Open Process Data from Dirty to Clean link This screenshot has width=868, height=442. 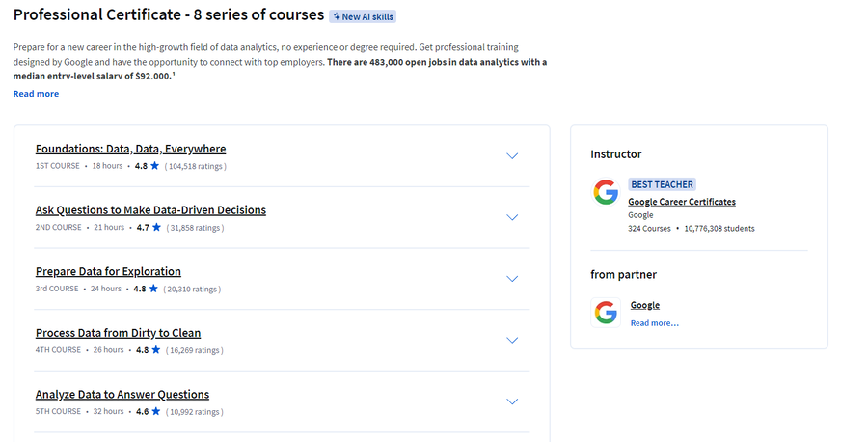[118, 334]
